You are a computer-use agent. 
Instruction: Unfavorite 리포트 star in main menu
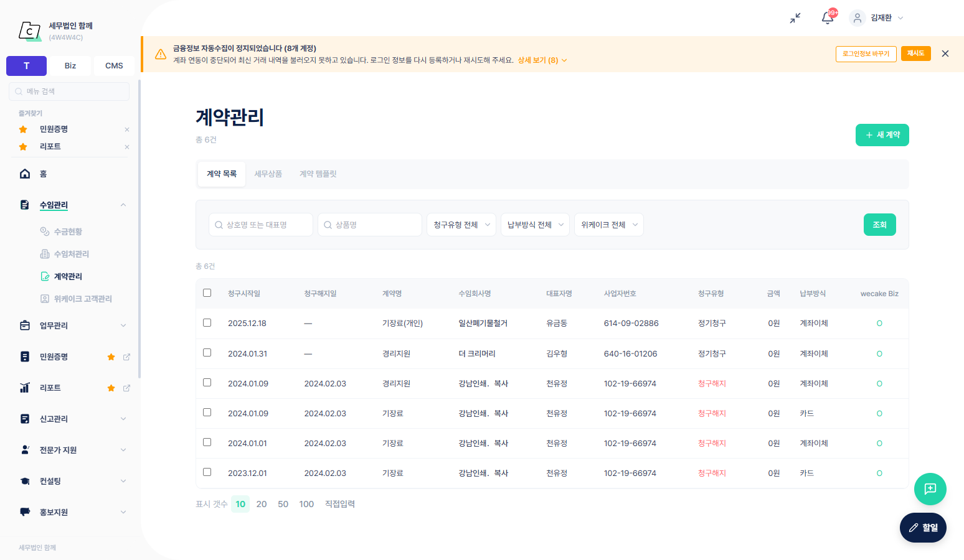(111, 388)
